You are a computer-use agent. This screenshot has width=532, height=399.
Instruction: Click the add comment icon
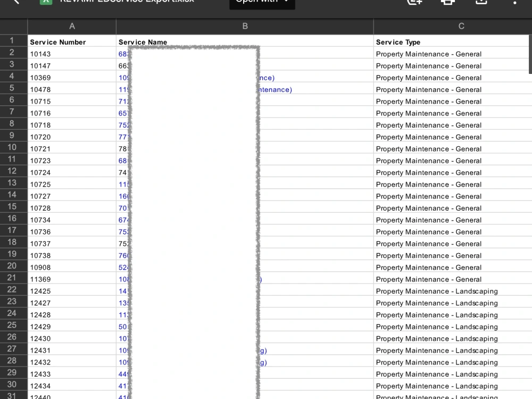[x=414, y=2]
